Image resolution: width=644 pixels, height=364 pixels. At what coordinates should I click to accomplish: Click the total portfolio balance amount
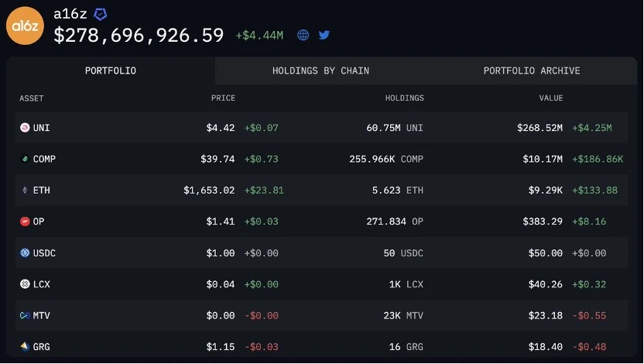pyautogui.click(x=139, y=36)
